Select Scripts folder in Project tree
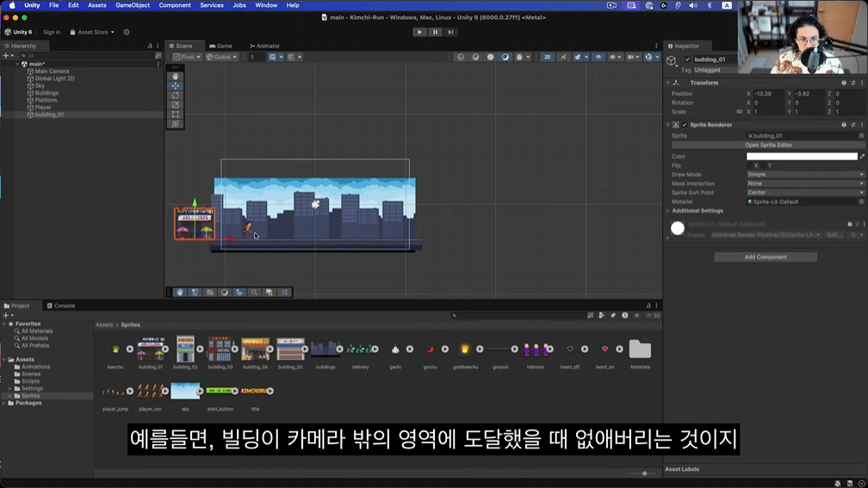 (30, 381)
